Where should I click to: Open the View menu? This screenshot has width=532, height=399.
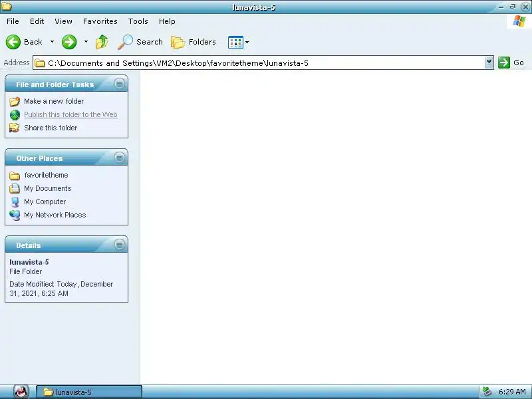(63, 21)
